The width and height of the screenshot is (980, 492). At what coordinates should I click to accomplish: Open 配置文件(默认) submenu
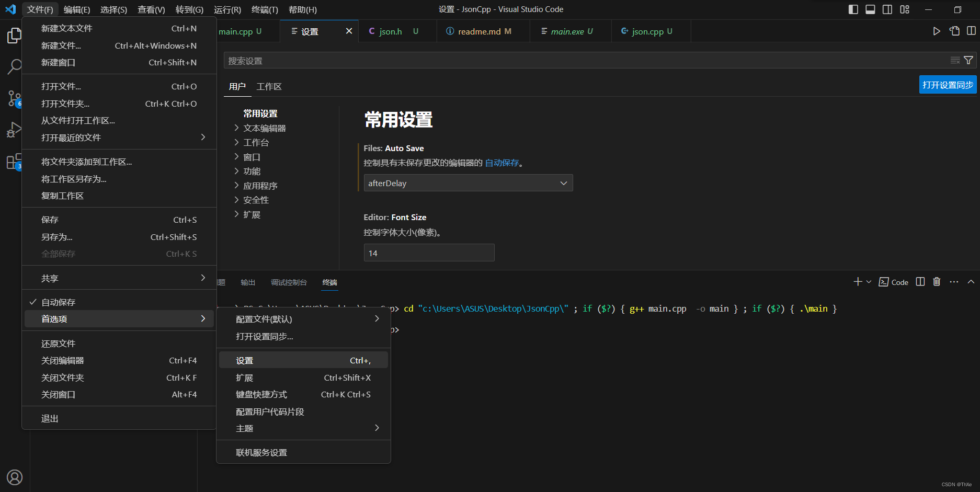pos(303,319)
